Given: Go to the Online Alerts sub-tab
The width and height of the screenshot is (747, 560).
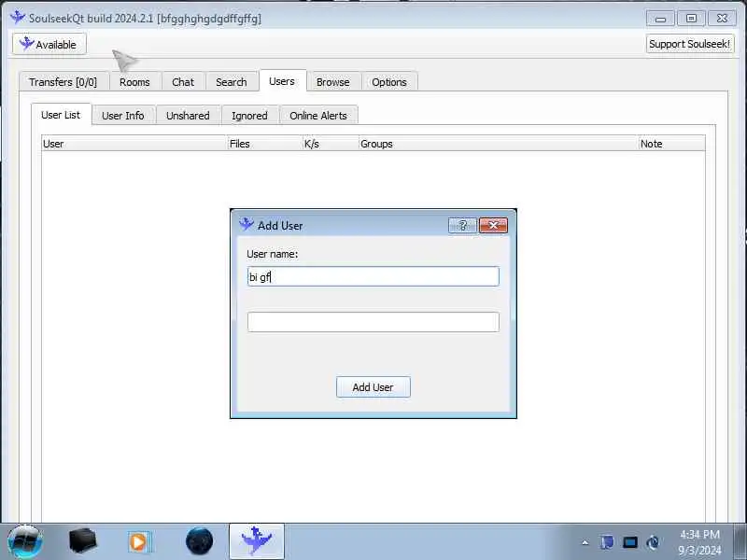Looking at the screenshot, I should coord(318,115).
